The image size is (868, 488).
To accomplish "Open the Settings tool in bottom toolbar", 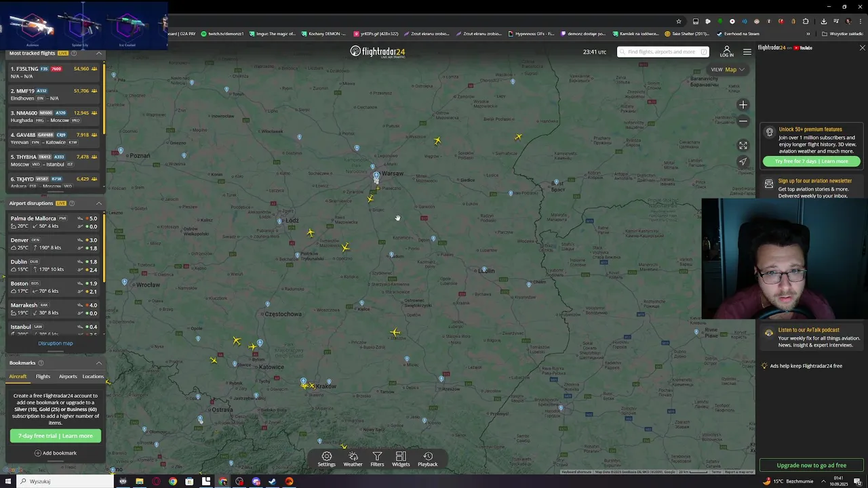I will coord(326,459).
